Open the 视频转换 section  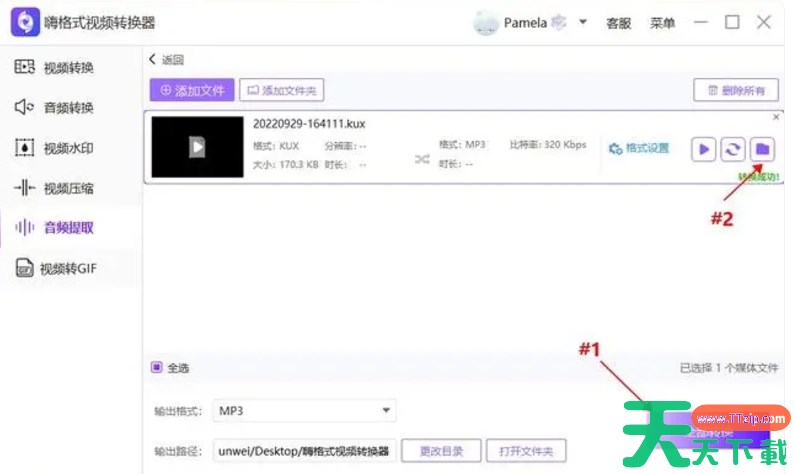[x=54, y=67]
